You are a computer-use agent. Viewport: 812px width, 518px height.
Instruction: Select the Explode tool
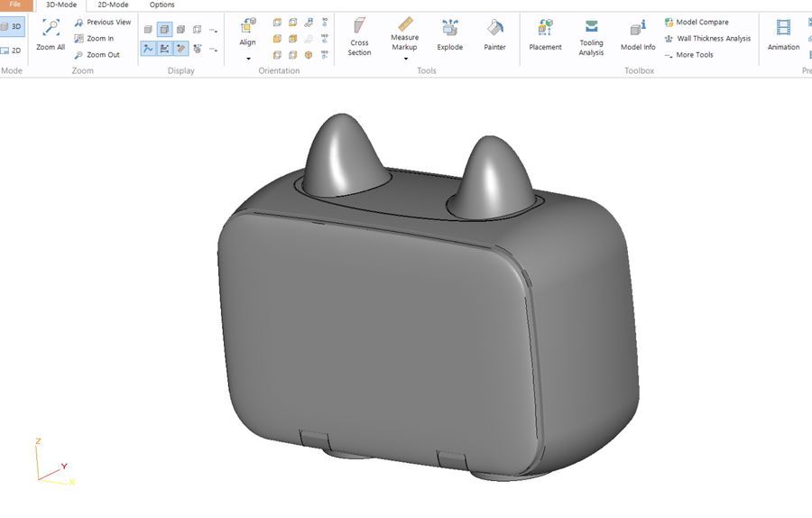pyautogui.click(x=449, y=34)
